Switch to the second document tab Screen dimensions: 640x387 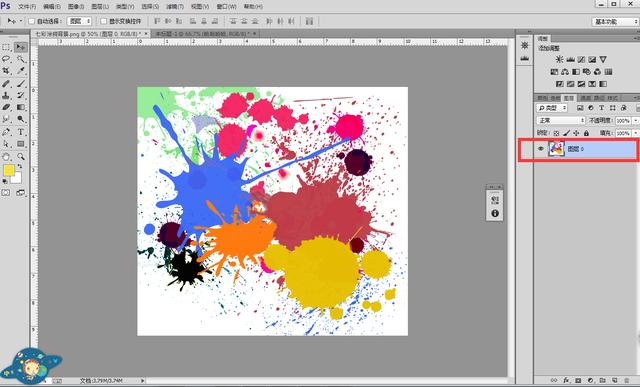[x=205, y=34]
